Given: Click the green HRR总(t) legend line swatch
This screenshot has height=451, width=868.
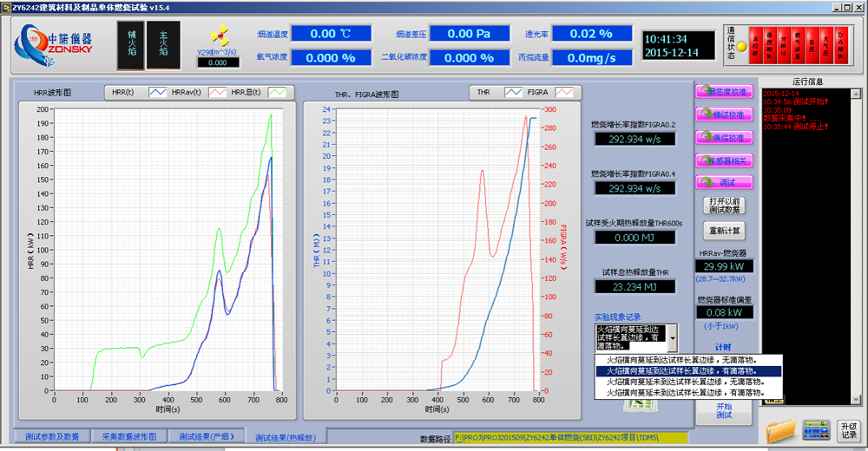Looking at the screenshot, I should [277, 93].
